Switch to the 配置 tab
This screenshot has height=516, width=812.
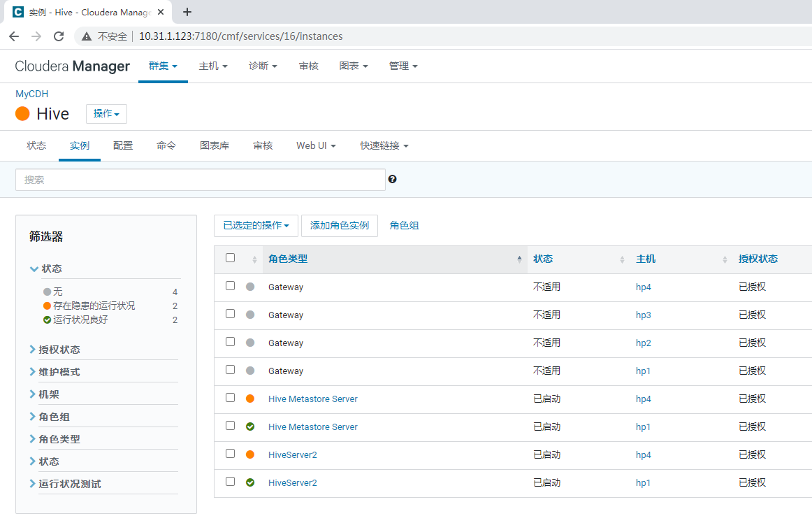(123, 145)
